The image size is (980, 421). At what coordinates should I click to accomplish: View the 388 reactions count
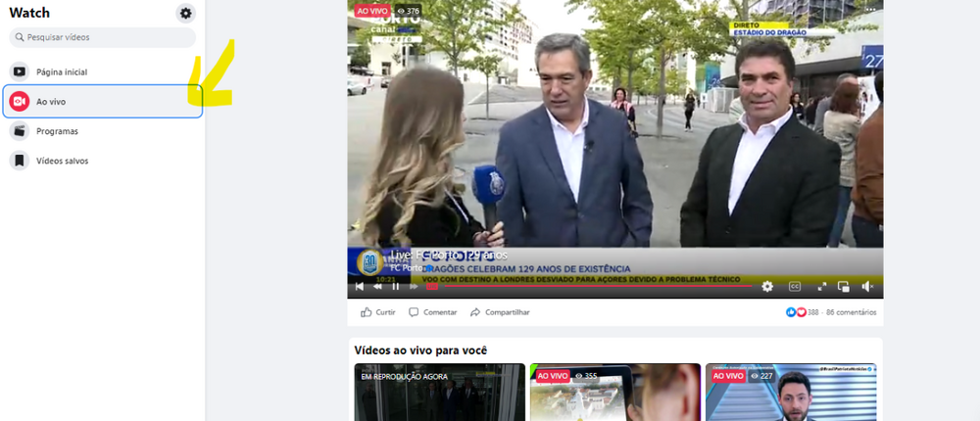(x=813, y=312)
